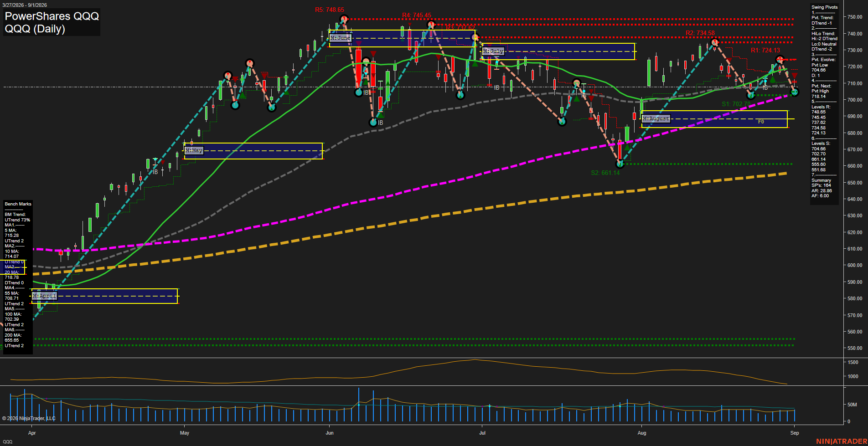Click the M:July monthly range tag
This screenshot has width=868, height=446.
[493, 51]
